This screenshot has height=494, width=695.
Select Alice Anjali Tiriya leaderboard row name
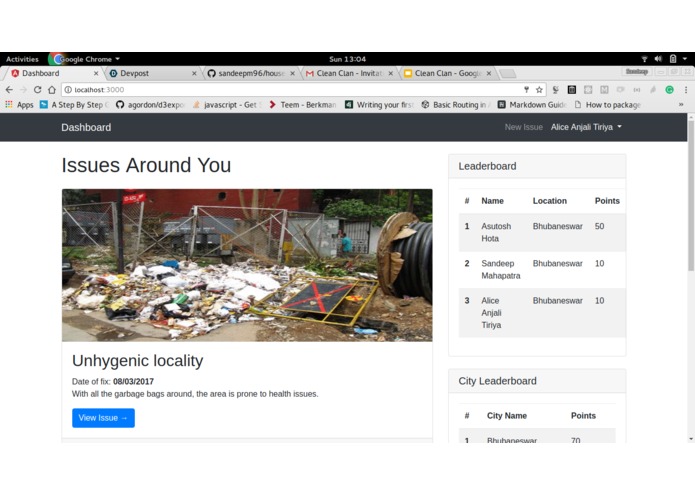pos(492,313)
